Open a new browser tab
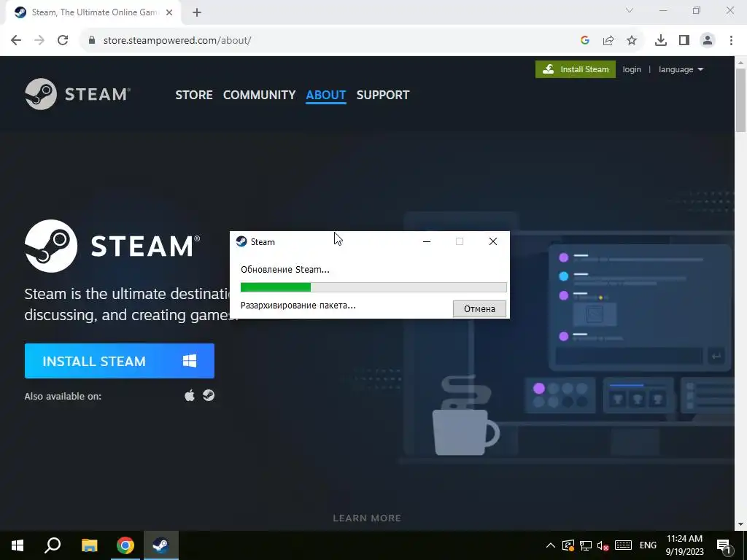 pyautogui.click(x=197, y=13)
